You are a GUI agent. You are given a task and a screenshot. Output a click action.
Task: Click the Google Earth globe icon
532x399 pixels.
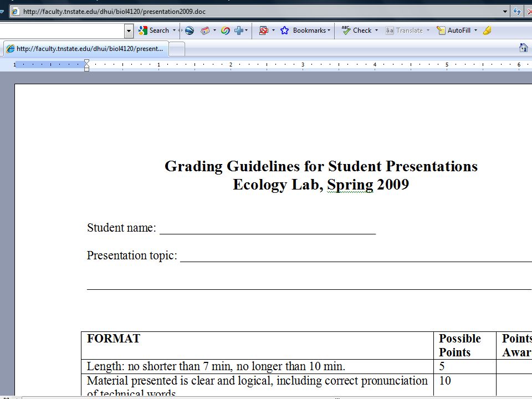click(x=190, y=30)
